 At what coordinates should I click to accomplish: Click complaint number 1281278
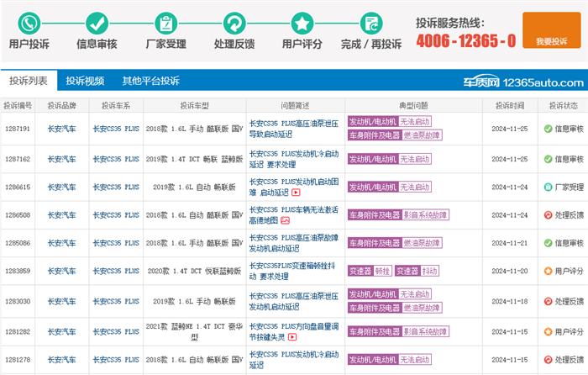click(x=18, y=360)
